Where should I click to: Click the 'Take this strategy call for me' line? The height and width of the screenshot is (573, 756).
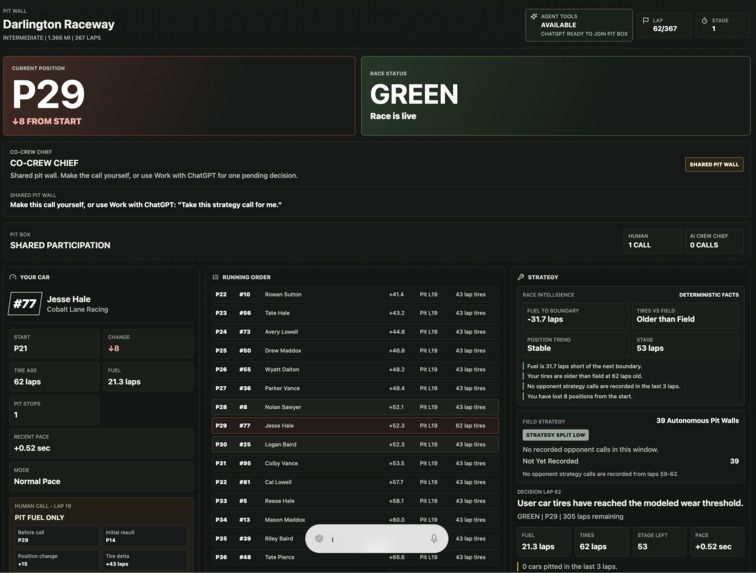pyautogui.click(x=146, y=205)
